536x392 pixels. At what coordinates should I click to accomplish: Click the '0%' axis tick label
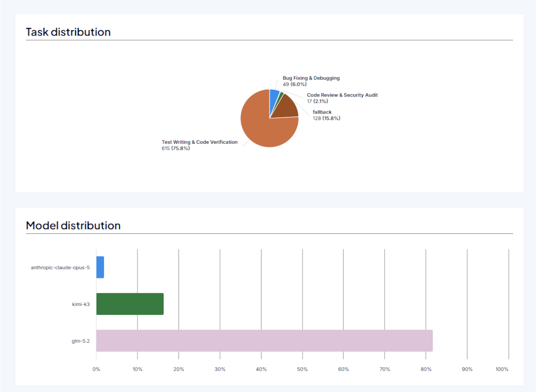(96, 369)
